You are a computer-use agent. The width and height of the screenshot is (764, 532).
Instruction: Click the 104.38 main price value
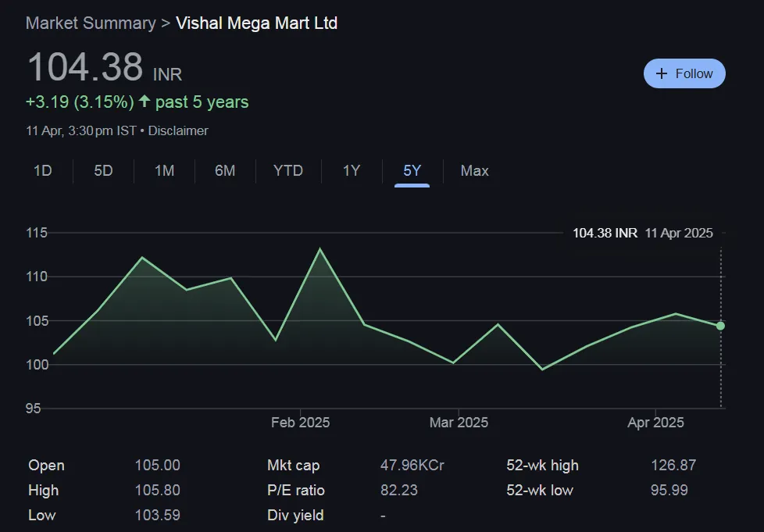(x=85, y=66)
